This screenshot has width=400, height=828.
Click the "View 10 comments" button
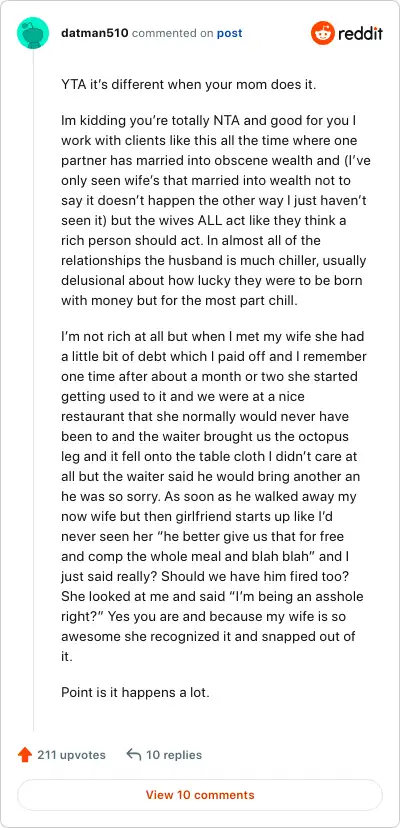click(x=200, y=795)
